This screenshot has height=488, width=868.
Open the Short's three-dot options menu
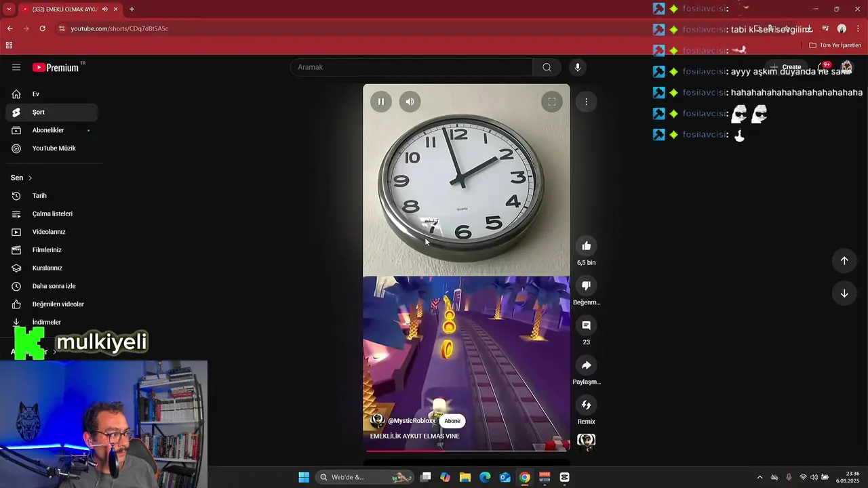[x=587, y=102]
